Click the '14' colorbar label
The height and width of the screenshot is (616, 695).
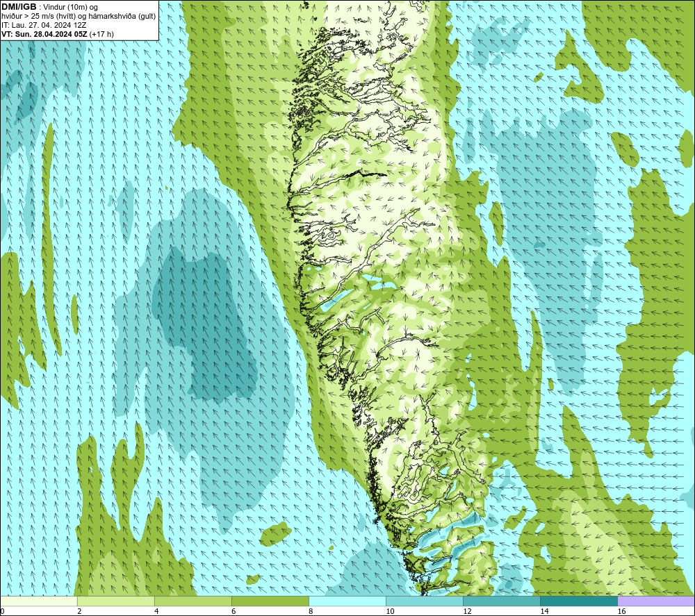click(x=544, y=612)
